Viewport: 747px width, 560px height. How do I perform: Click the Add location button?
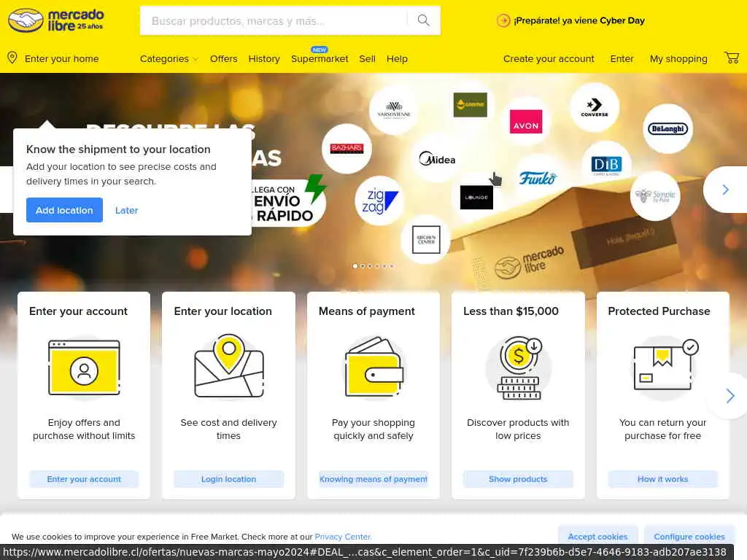(64, 210)
